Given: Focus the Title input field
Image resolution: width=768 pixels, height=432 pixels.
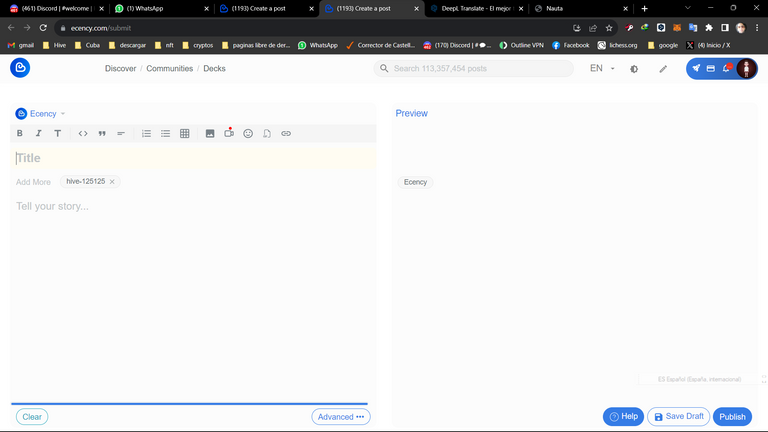Looking at the screenshot, I should (193, 158).
